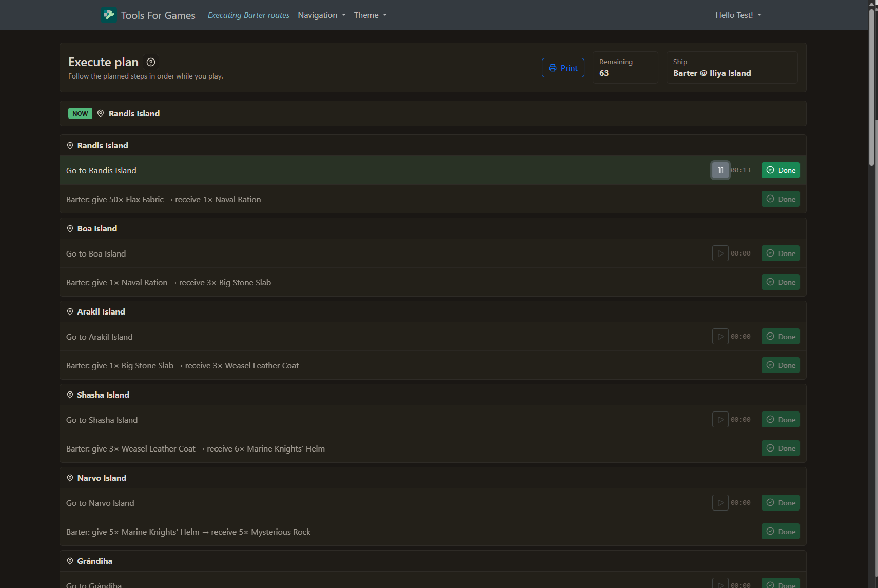Image resolution: width=878 pixels, height=588 pixels.
Task: Click the text 'Go to Boa Island'
Action: (x=96, y=254)
